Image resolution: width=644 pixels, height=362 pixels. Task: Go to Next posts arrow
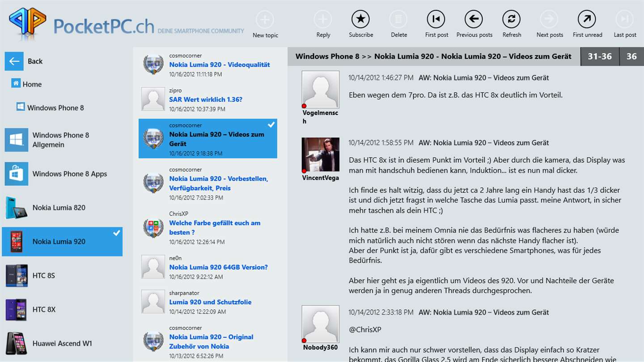pyautogui.click(x=549, y=19)
